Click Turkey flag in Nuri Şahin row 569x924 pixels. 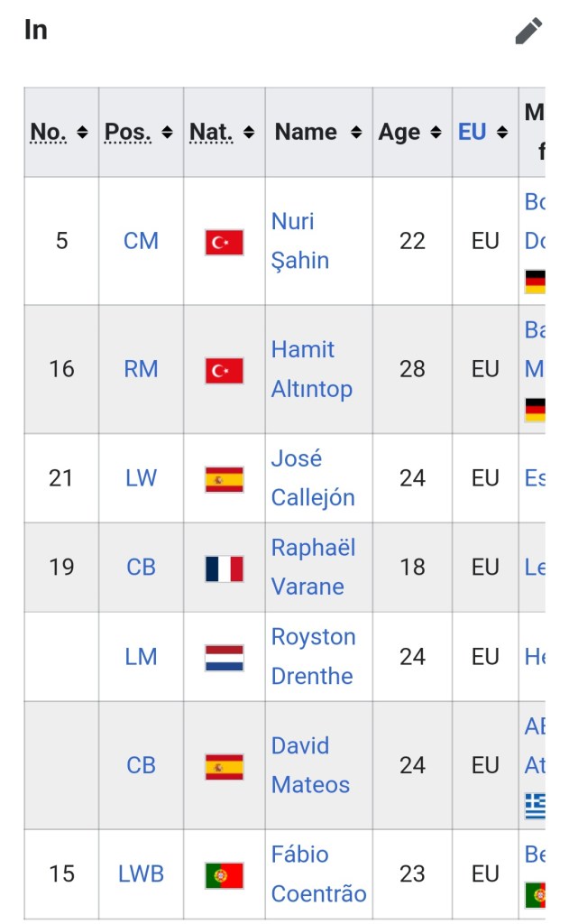[224, 242]
